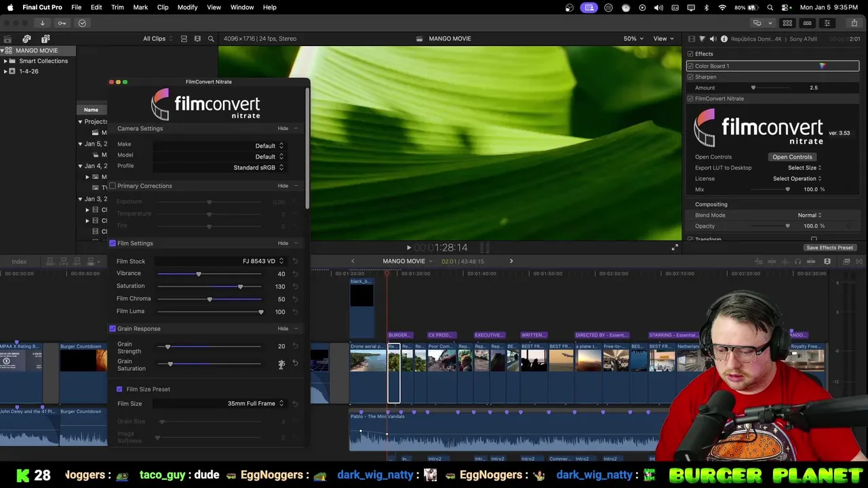
Task: Open the viewer View options dropdown
Action: 663,39
